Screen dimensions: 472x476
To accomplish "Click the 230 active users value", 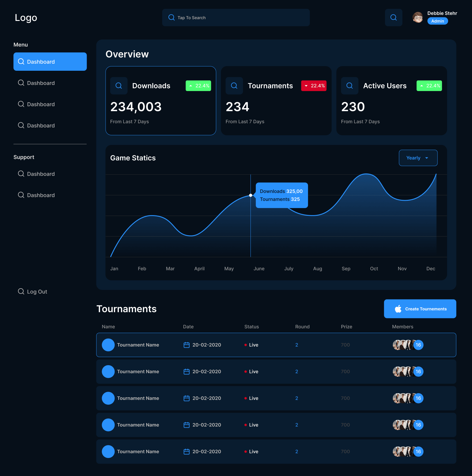I will (x=353, y=107).
